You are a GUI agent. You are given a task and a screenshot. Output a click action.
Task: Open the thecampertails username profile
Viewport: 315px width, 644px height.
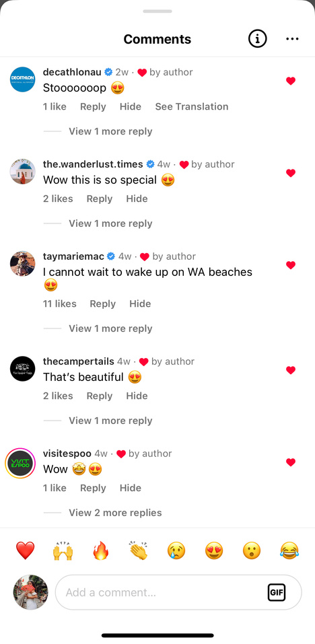tap(79, 361)
